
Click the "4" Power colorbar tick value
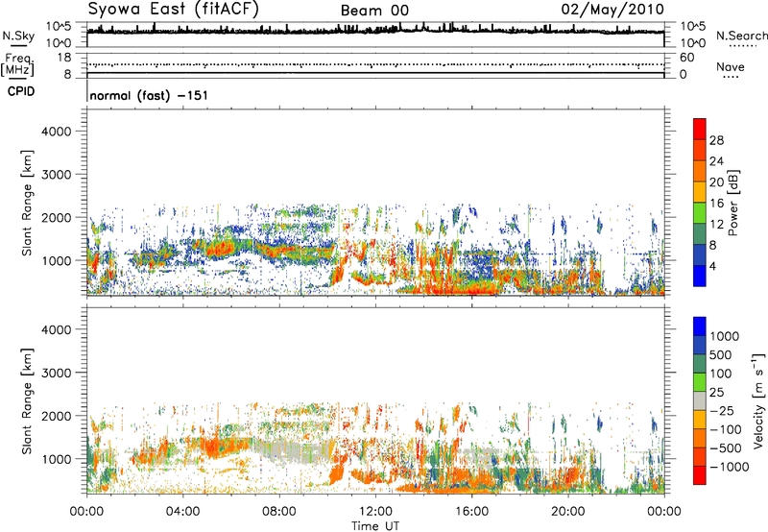712,266
